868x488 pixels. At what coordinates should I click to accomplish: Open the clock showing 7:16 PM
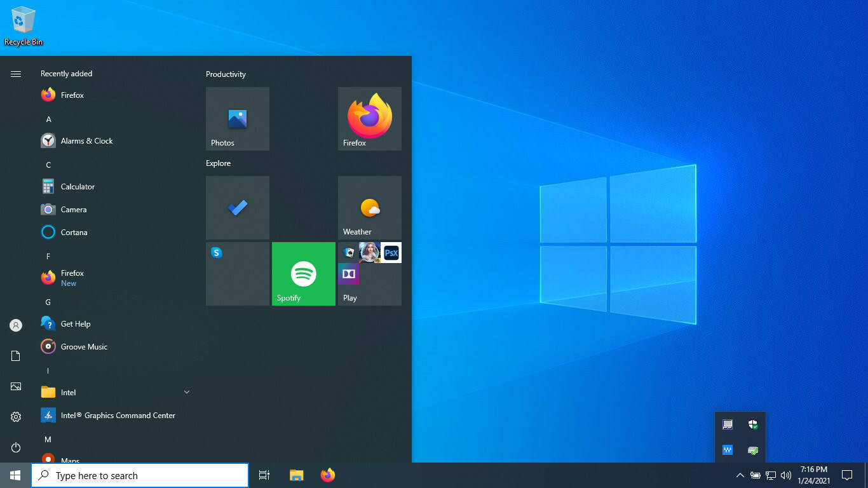[814, 475]
